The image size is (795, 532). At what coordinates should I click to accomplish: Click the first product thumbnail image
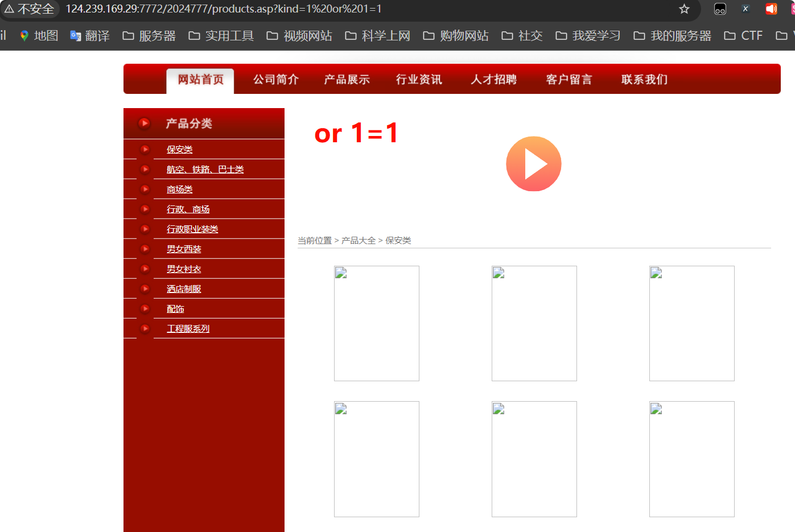376,323
